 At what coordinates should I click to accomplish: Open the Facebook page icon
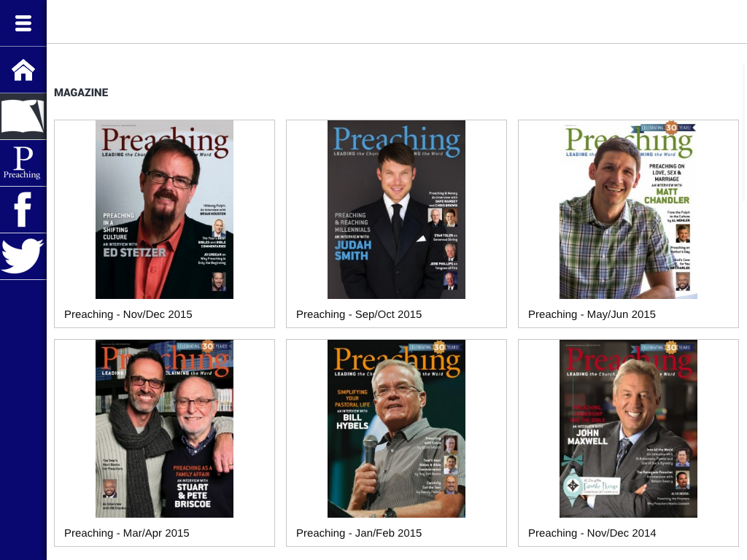pyautogui.click(x=23, y=209)
